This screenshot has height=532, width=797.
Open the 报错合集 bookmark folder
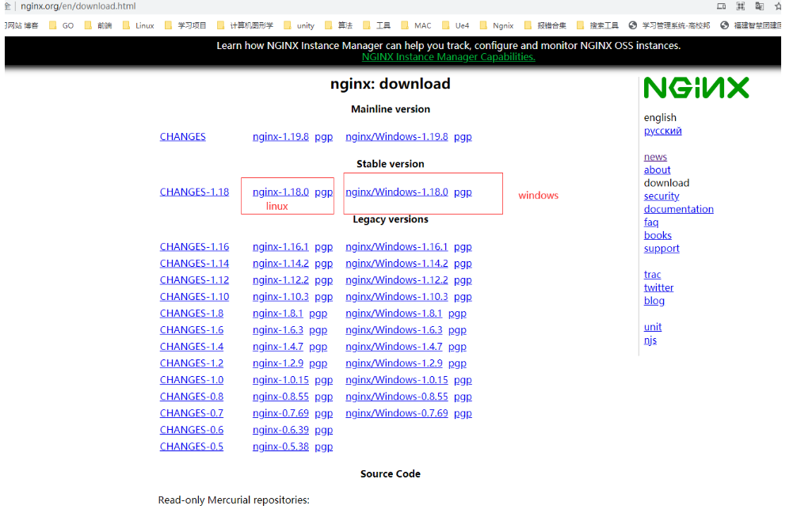tap(545, 25)
